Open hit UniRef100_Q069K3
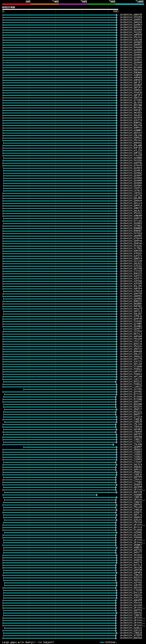146x644 pixels. (131, 25)
